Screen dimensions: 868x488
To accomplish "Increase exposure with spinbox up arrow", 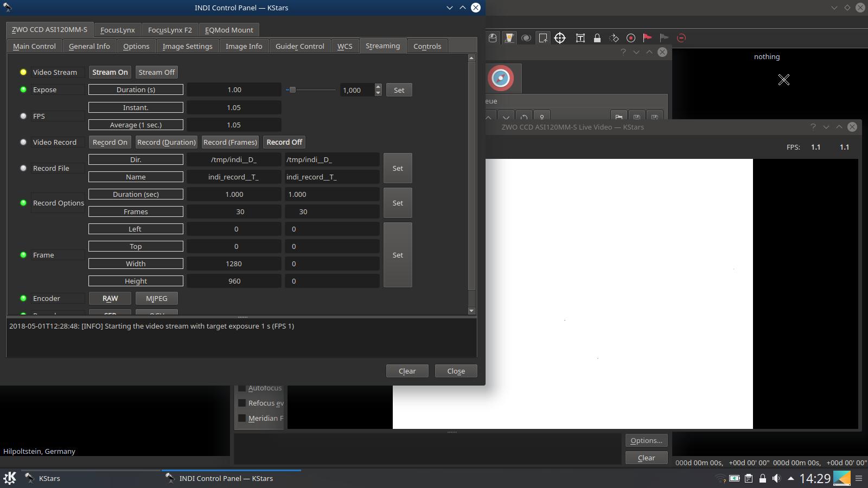I will pyautogui.click(x=378, y=87).
